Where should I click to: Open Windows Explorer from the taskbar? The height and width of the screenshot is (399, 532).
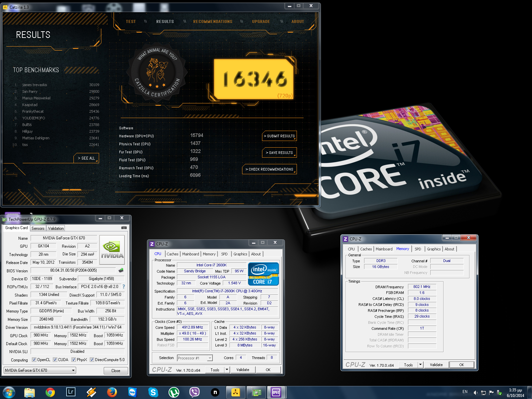(x=30, y=392)
